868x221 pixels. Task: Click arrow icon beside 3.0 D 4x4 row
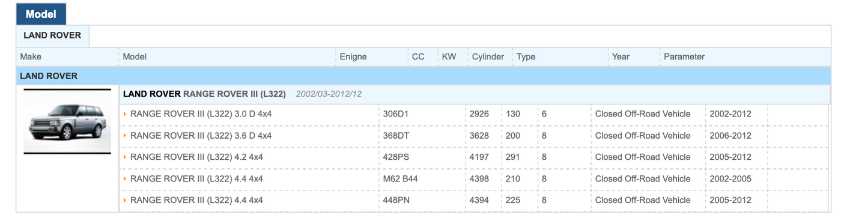tap(125, 114)
